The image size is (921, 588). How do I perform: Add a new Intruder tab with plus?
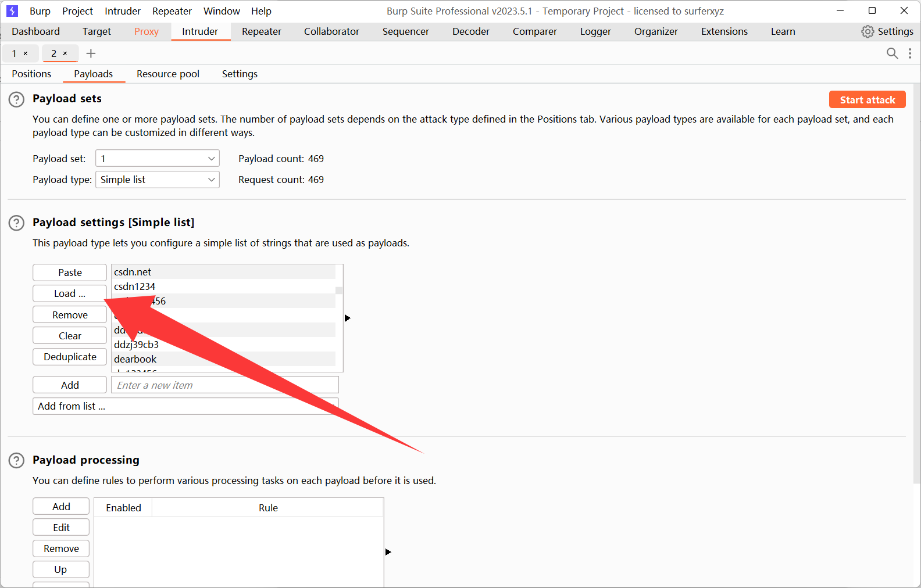91,53
